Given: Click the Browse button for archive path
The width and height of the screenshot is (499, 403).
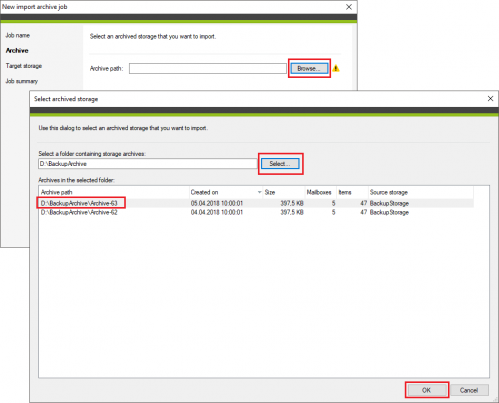Looking at the screenshot, I should coord(309,68).
